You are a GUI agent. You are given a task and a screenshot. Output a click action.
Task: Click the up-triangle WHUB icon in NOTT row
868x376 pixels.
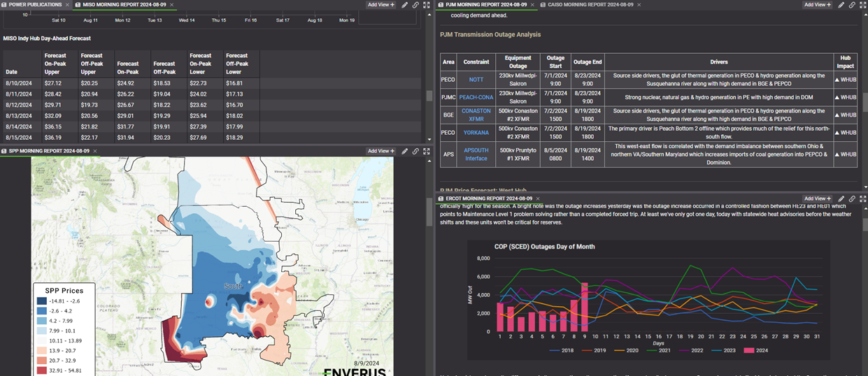(838, 80)
